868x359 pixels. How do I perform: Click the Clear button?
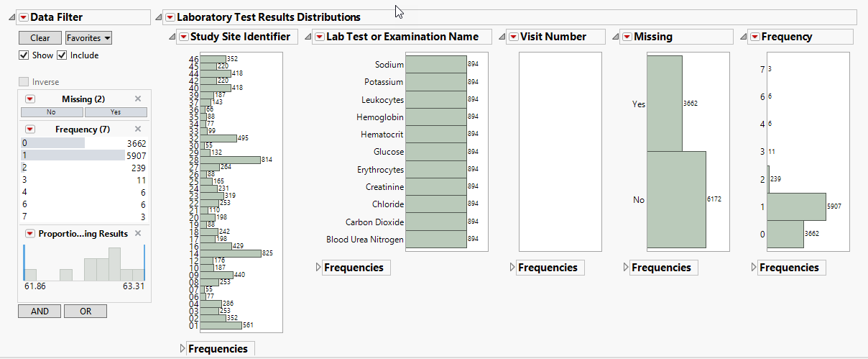40,38
